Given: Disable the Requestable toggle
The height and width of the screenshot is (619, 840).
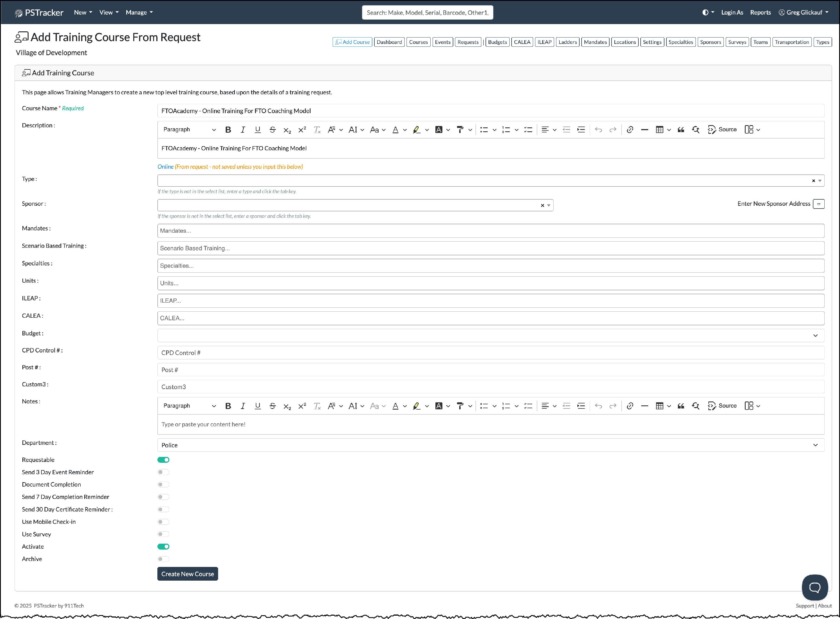Looking at the screenshot, I should tap(163, 460).
